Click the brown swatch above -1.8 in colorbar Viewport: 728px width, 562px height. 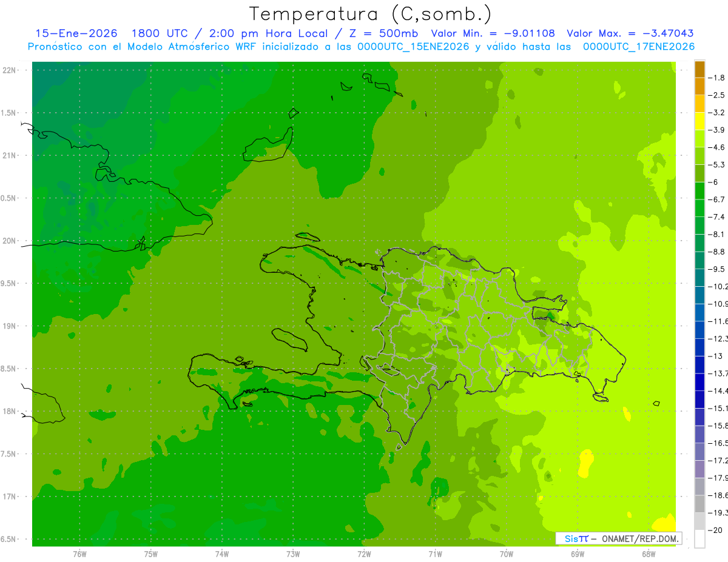click(699, 69)
